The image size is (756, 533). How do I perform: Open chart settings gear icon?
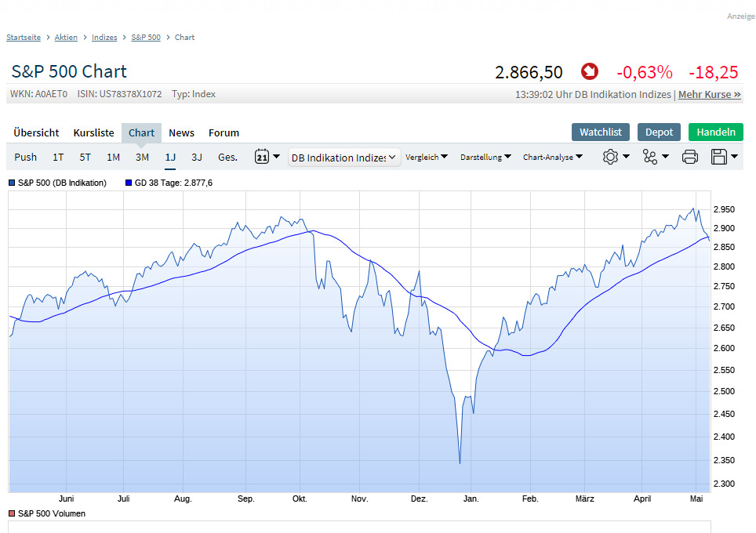(615, 157)
